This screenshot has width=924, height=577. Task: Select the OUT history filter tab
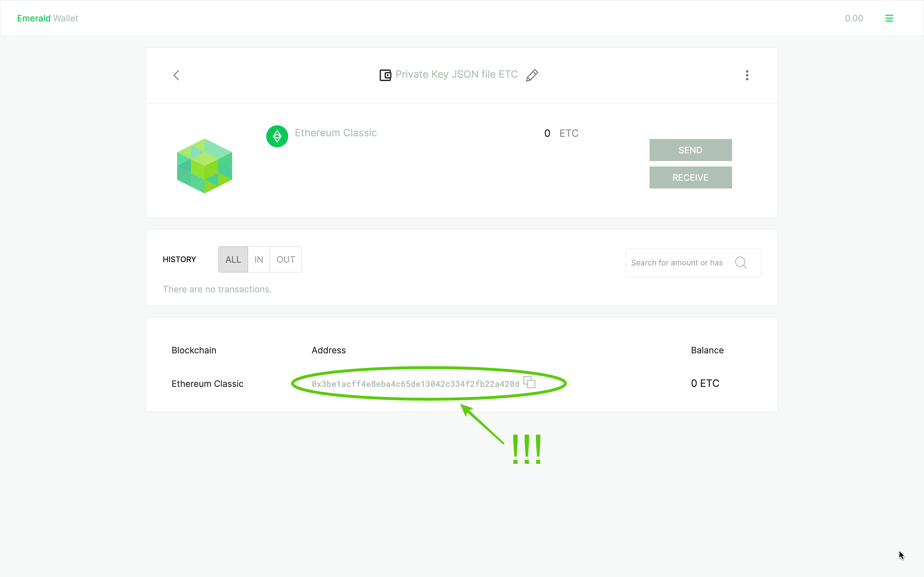(285, 259)
